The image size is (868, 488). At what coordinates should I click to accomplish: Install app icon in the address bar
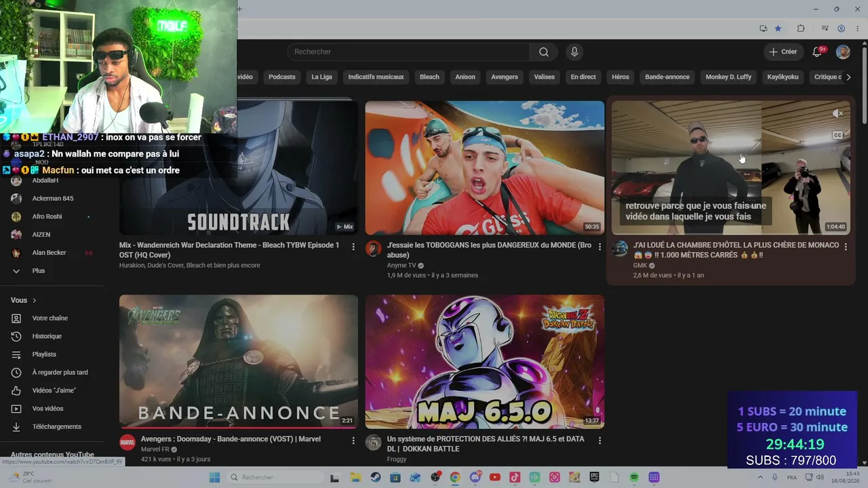[763, 28]
